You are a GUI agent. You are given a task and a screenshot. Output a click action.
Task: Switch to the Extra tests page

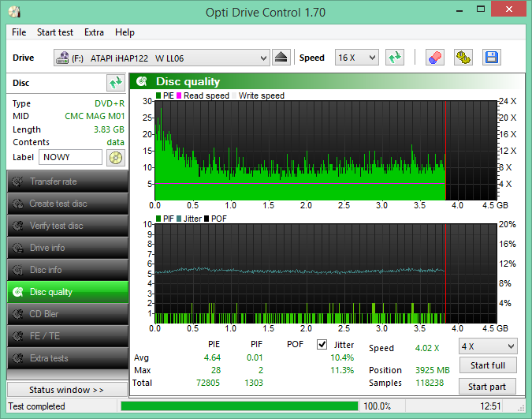tap(68, 358)
